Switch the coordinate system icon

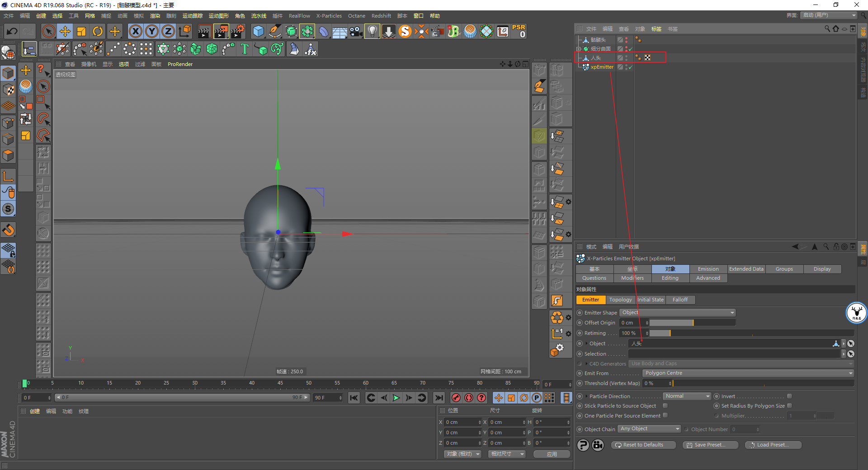(184, 31)
